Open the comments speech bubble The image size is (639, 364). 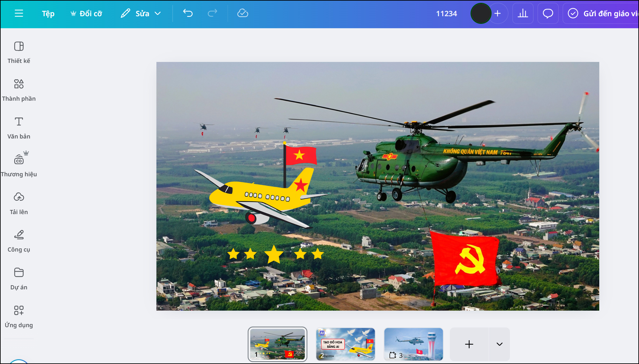(x=548, y=13)
